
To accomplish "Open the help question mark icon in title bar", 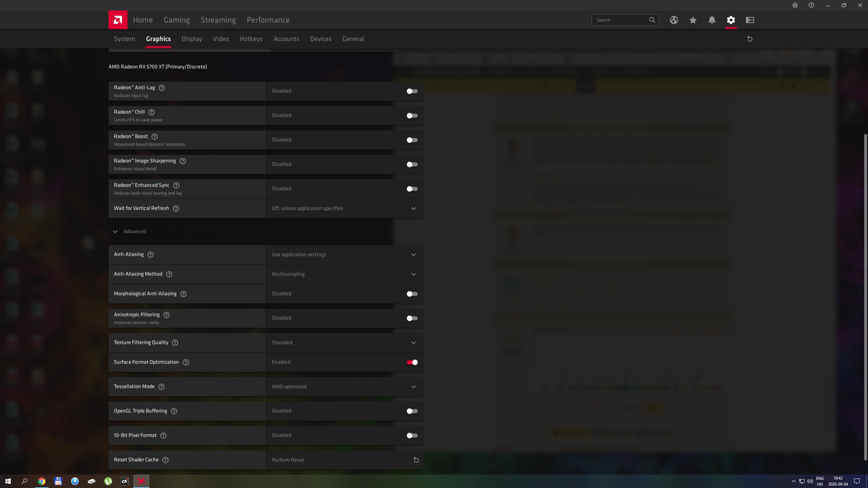I will point(811,5).
